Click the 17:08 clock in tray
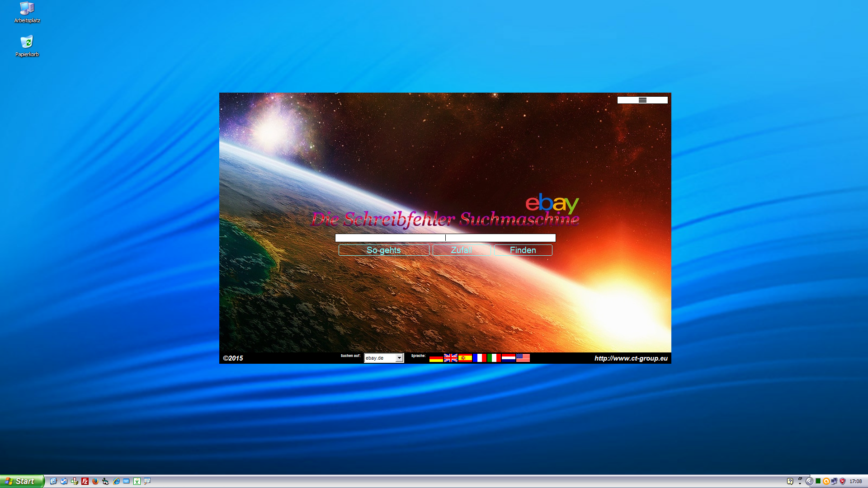868x488 pixels. click(856, 481)
